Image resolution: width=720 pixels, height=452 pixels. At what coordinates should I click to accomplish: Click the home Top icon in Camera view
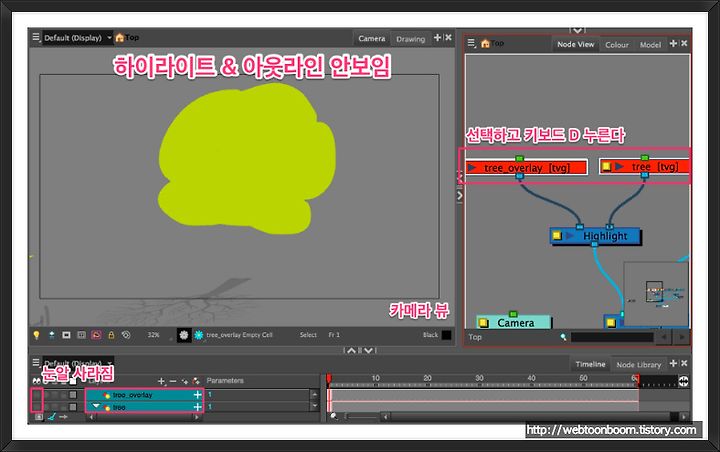(120, 38)
